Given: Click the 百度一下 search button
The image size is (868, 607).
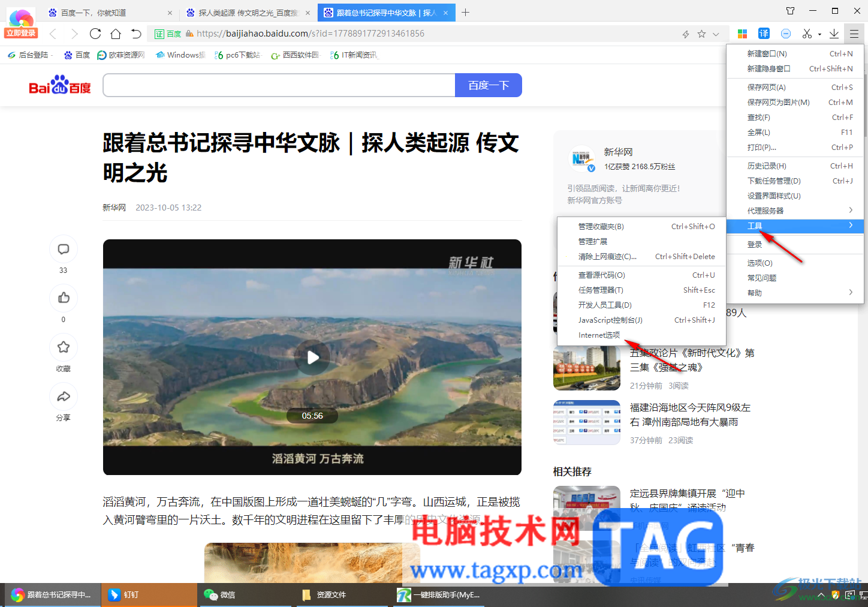Looking at the screenshot, I should (489, 85).
